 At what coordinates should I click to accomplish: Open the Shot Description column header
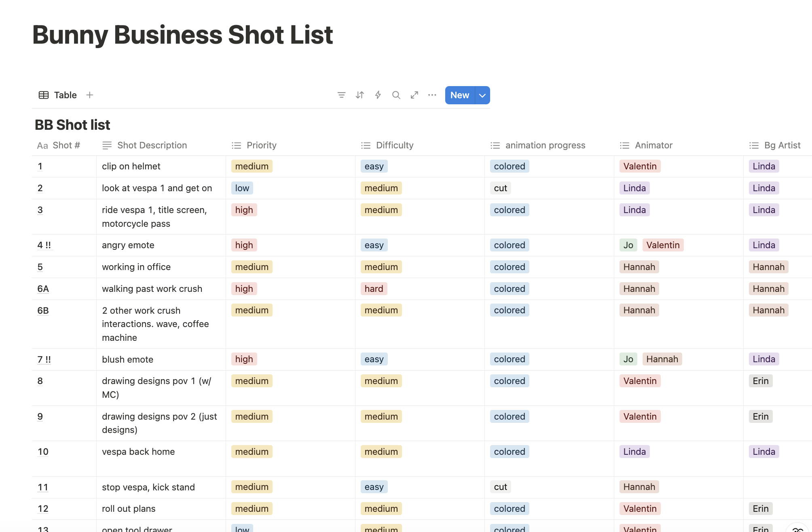[x=161, y=145]
